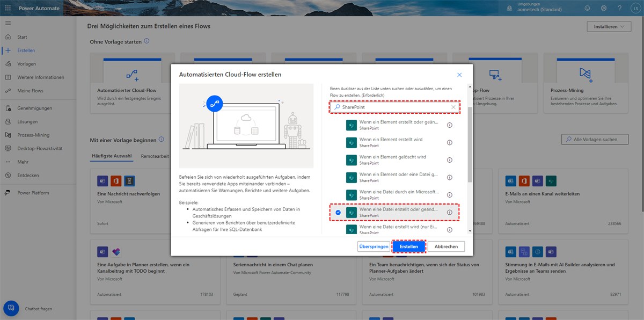The image size is (644, 320).
Task: Open the Umgebungen environment picker
Action: point(535,8)
